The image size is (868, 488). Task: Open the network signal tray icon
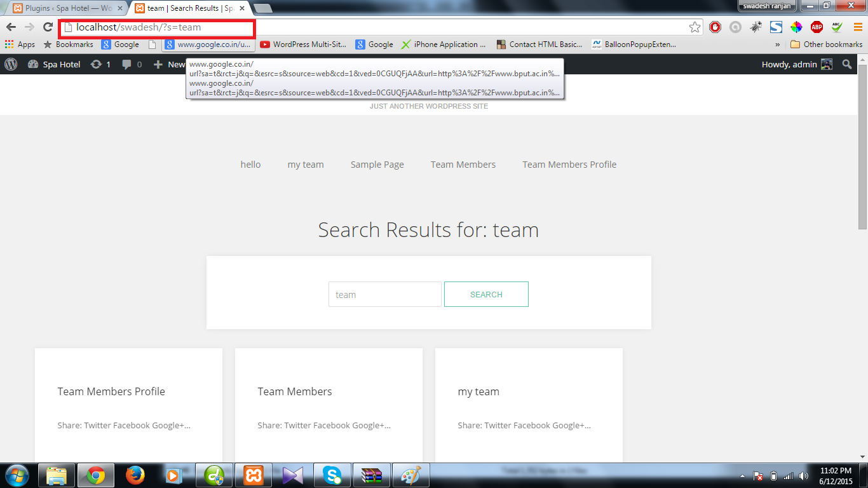click(789, 476)
